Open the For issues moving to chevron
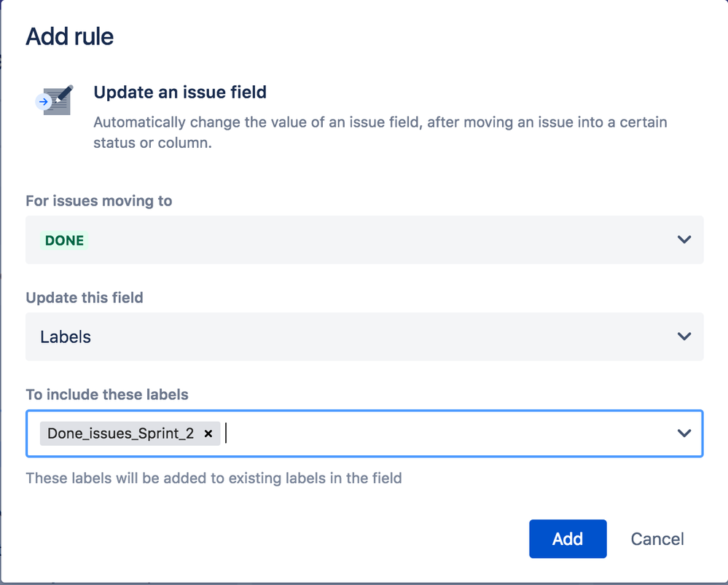 click(684, 240)
